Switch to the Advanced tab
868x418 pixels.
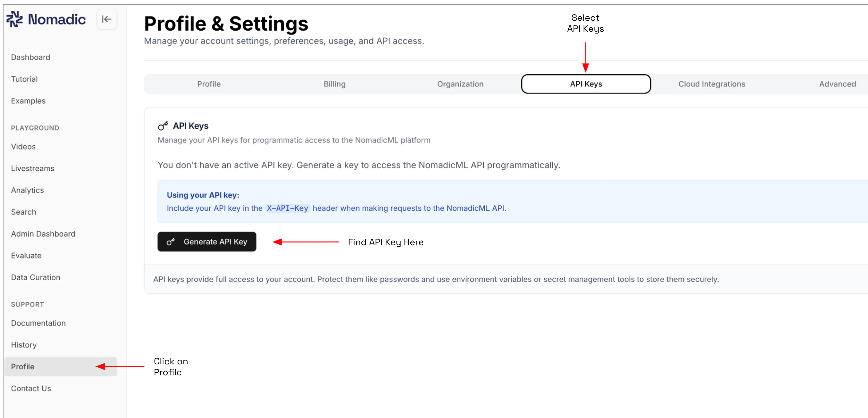click(x=837, y=84)
